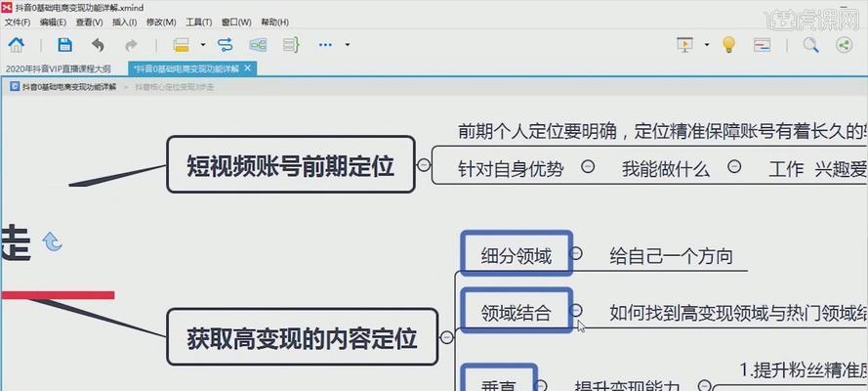Viewport: 868px width, 391px height.
Task: Click the green share icon
Action: pyautogui.click(x=844, y=45)
